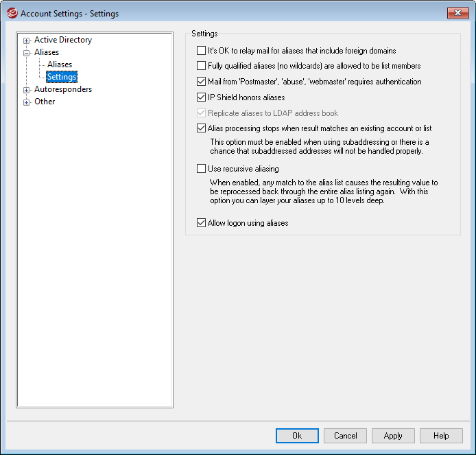Image resolution: width=476 pixels, height=455 pixels.
Task: Select the Autoresponders tree item
Action: 62,89
